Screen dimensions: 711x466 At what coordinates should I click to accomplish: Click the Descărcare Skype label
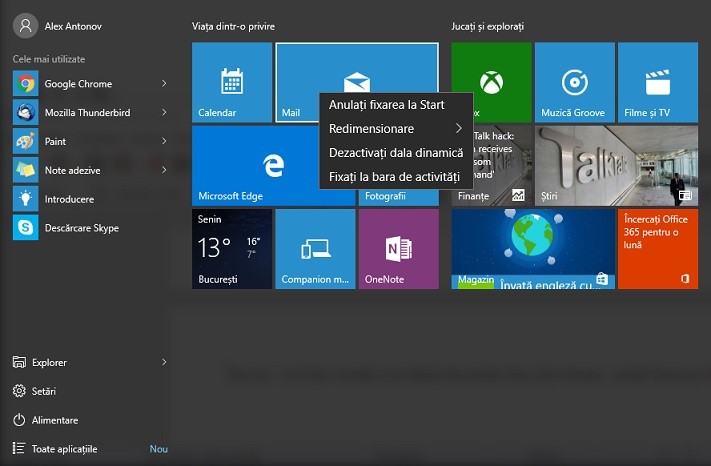pyautogui.click(x=82, y=228)
